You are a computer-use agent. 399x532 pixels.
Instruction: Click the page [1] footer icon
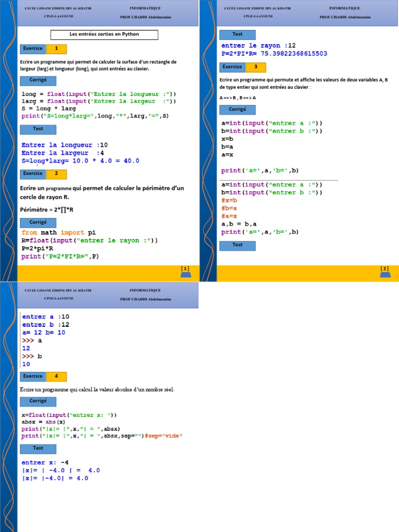tap(185, 271)
